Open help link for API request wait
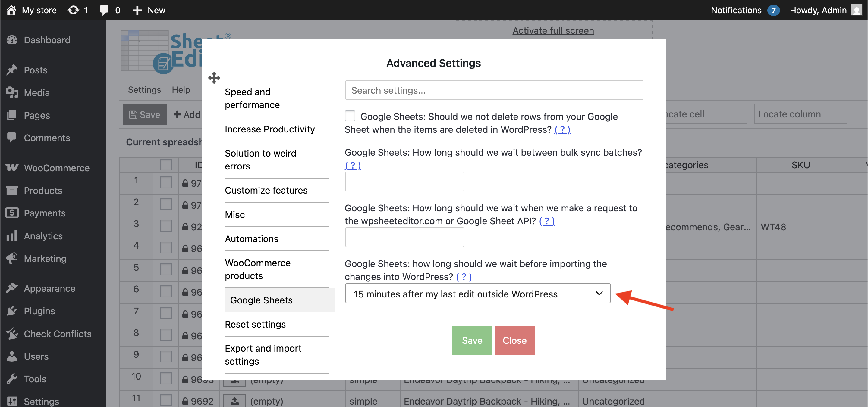 (547, 221)
